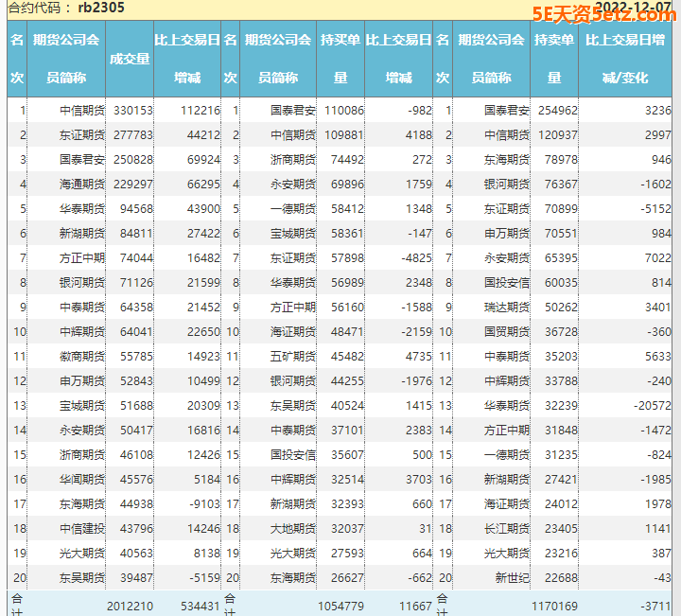
Task: Select 中信期货 beside volume 330153
Action: [x=82, y=111]
